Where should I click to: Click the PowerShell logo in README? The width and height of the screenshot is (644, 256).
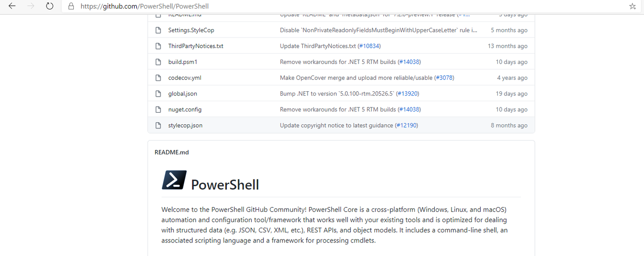point(174,180)
